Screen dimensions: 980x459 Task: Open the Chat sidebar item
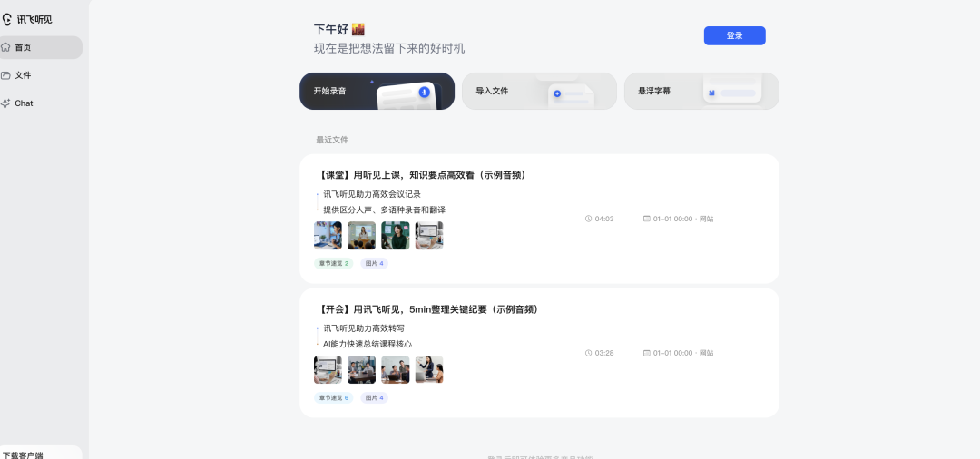pyautogui.click(x=40, y=103)
